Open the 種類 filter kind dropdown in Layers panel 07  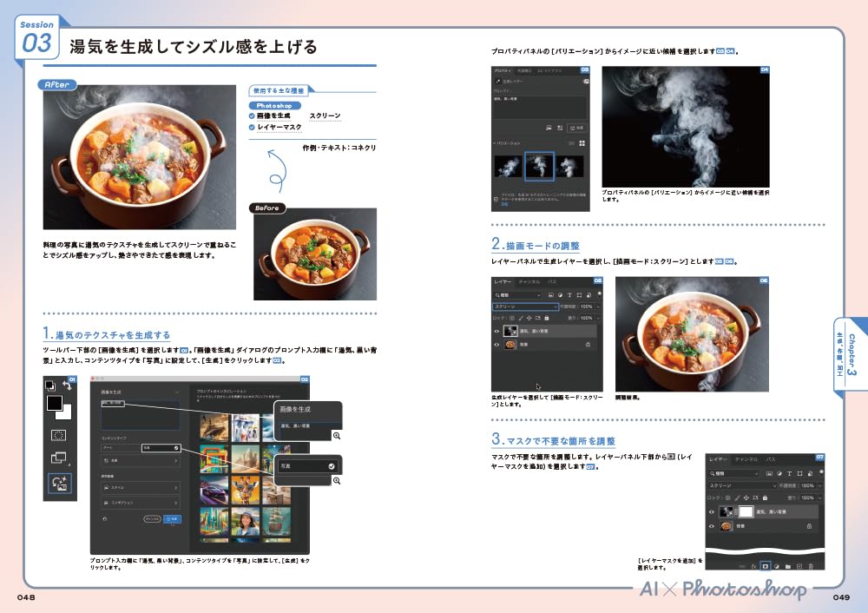[x=733, y=473]
